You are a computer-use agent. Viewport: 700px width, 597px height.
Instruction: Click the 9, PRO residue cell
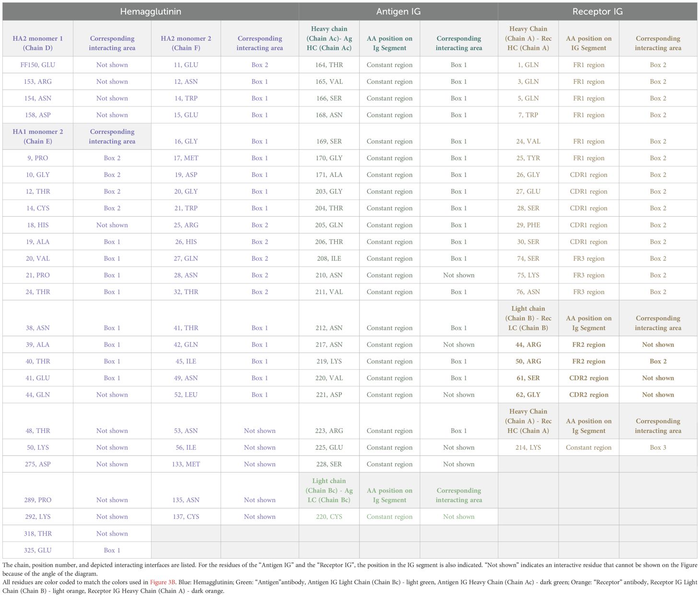pyautogui.click(x=38, y=158)
